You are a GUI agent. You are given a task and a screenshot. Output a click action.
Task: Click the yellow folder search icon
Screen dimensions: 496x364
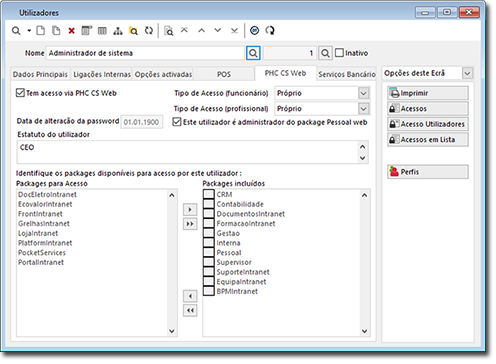[133, 31]
